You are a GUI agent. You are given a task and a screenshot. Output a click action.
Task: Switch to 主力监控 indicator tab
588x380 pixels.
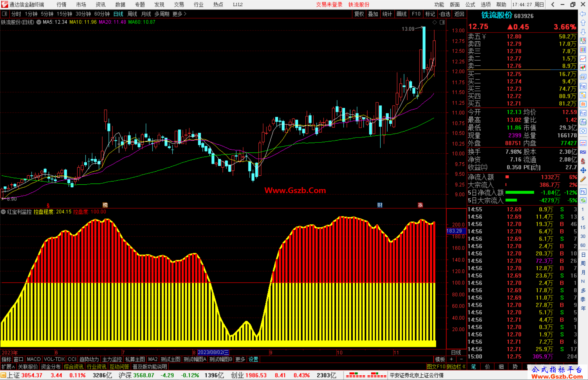click(x=112, y=359)
